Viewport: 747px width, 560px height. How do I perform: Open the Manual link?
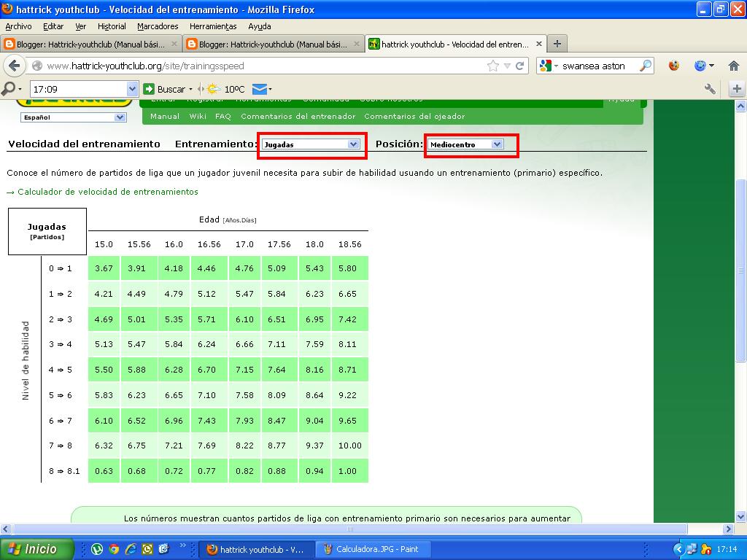pos(164,116)
